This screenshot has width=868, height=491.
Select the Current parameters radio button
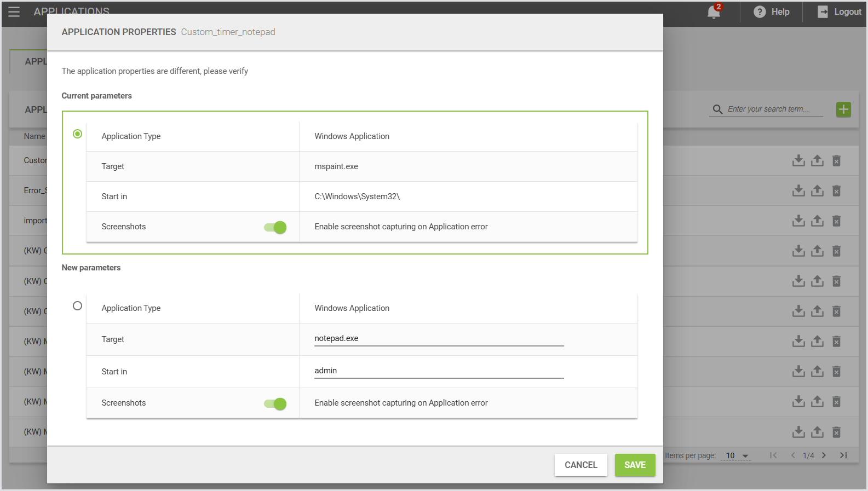point(78,134)
